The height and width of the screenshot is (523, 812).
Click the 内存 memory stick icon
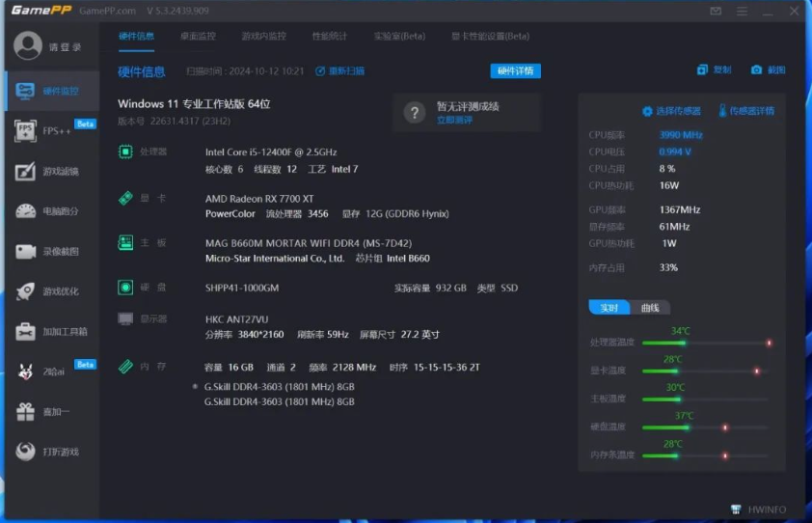(125, 367)
